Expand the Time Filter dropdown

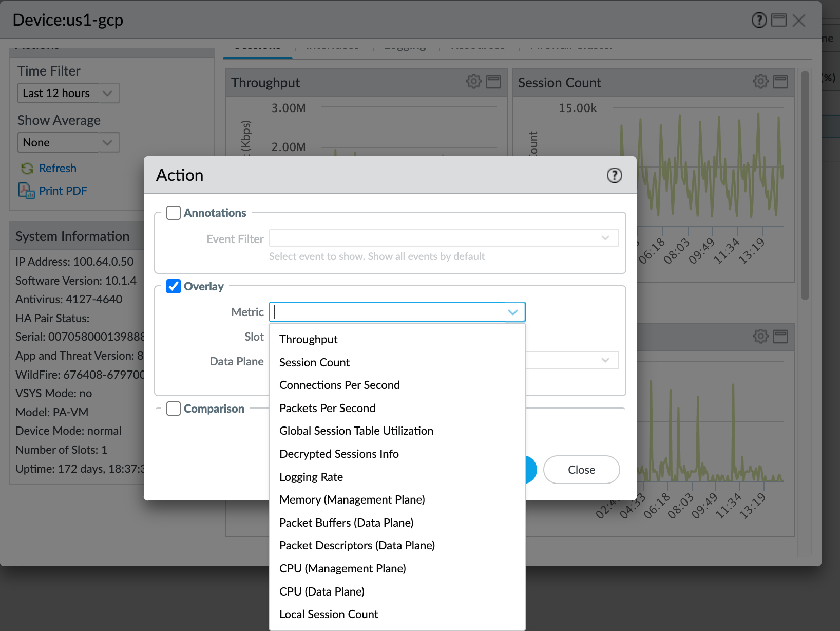coord(107,94)
